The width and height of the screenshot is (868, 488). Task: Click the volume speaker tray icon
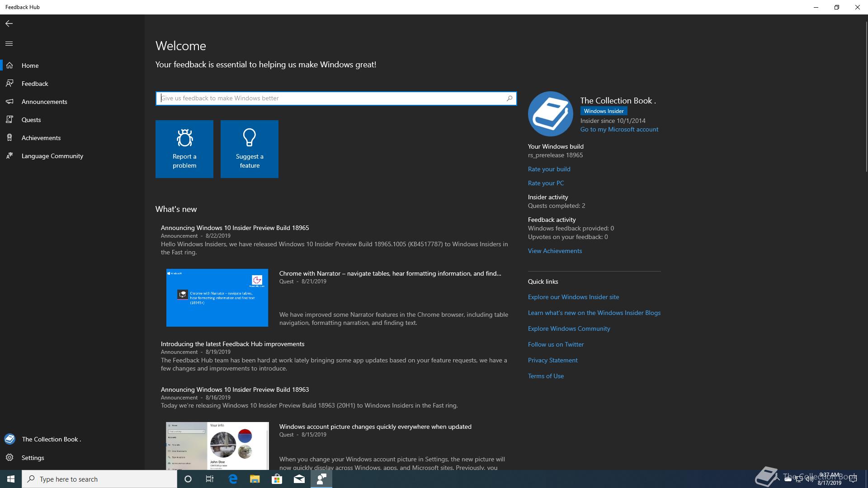pyautogui.click(x=809, y=479)
